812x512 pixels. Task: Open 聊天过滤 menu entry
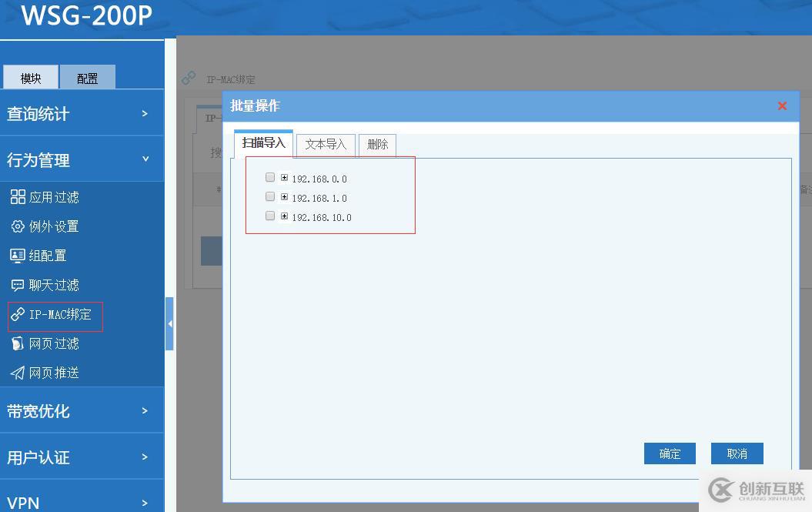pyautogui.click(x=54, y=285)
